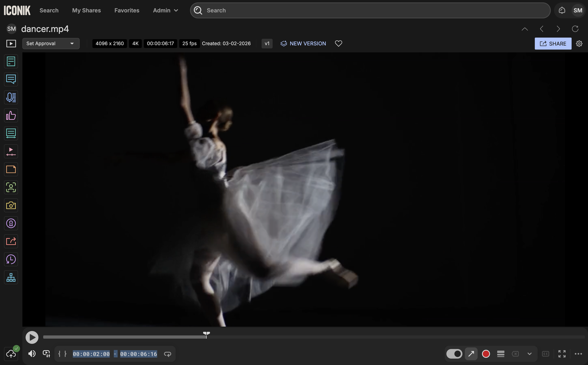588x365 pixels.
Task: Pick the red drawing color swatch
Action: click(486, 354)
